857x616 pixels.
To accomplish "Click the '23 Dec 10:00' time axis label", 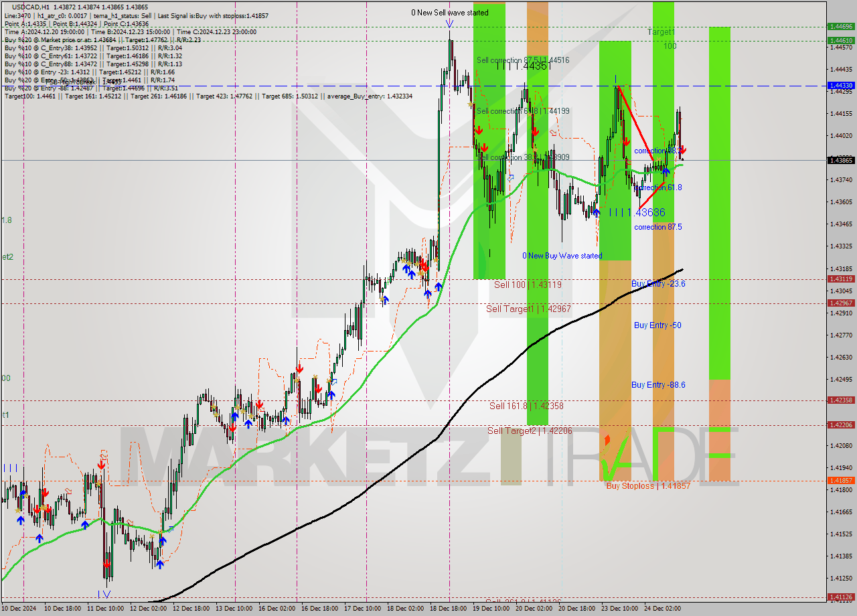I will pos(619,609).
